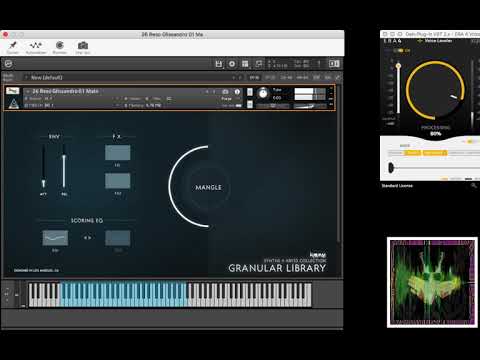Switch to the 01-16 rack page
The height and width of the screenshot is (360, 480).
(x=254, y=78)
